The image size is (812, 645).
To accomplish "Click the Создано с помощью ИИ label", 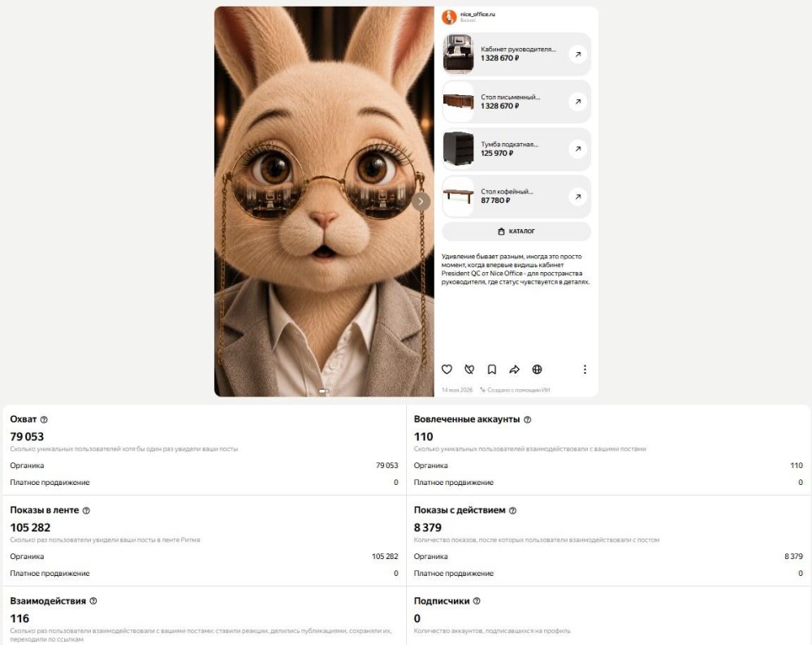I will 516,390.
